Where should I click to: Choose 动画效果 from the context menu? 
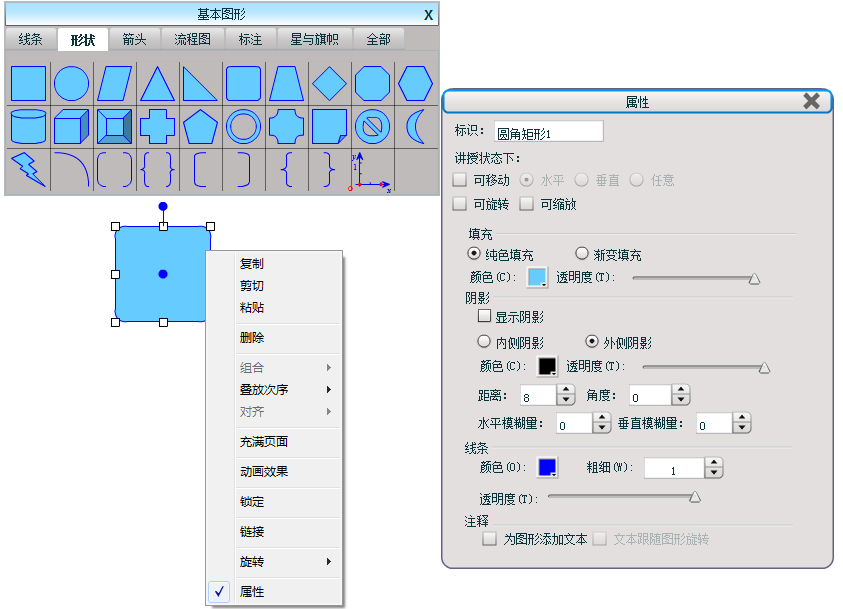point(264,472)
